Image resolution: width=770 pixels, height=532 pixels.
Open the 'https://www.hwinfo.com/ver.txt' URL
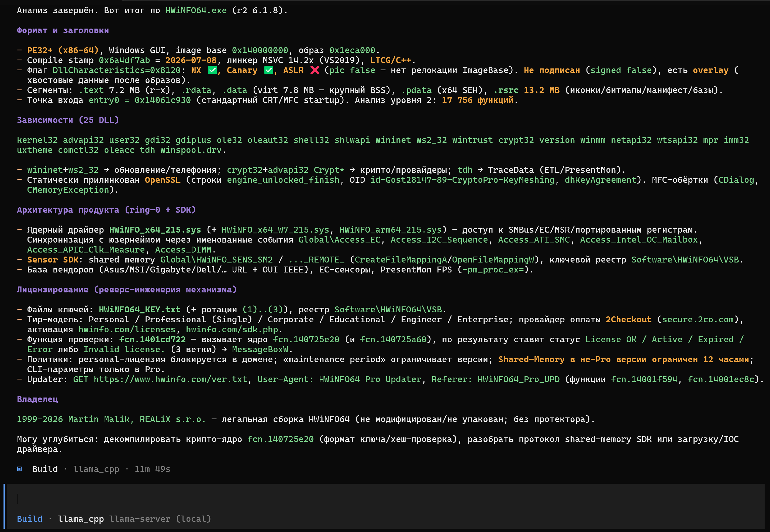(170, 379)
